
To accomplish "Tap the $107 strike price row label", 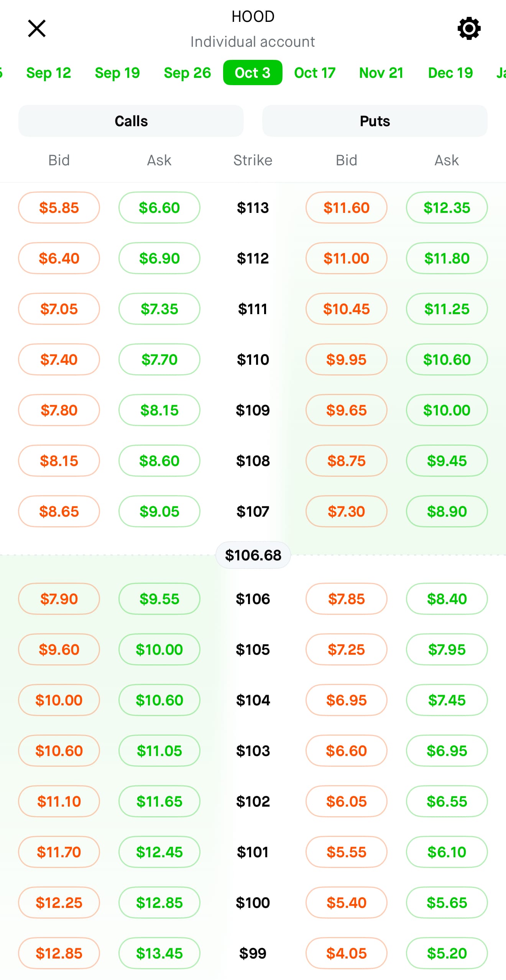I will tap(253, 511).
